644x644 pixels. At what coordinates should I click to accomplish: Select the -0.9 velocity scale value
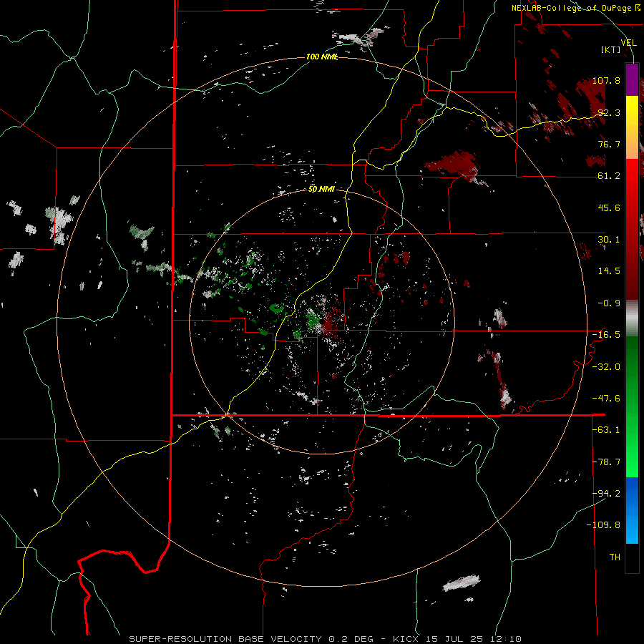coord(609,303)
